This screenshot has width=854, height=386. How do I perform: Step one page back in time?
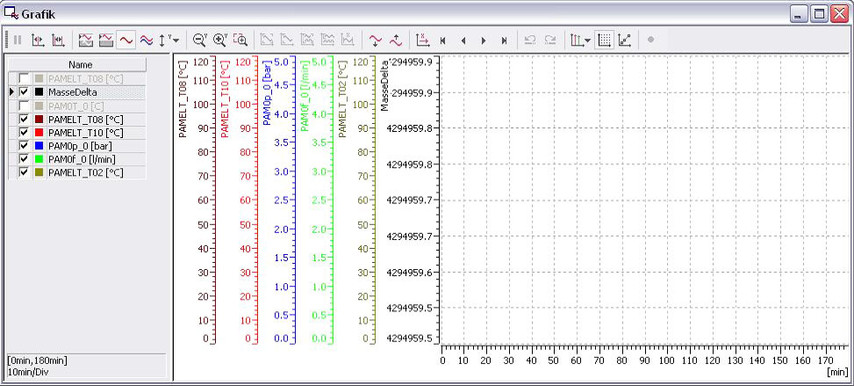pyautogui.click(x=463, y=40)
